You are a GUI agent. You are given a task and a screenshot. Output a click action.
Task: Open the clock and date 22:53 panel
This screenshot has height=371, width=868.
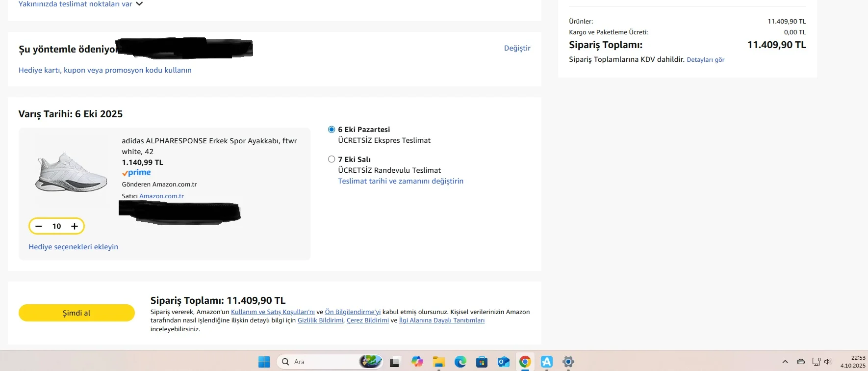click(853, 362)
